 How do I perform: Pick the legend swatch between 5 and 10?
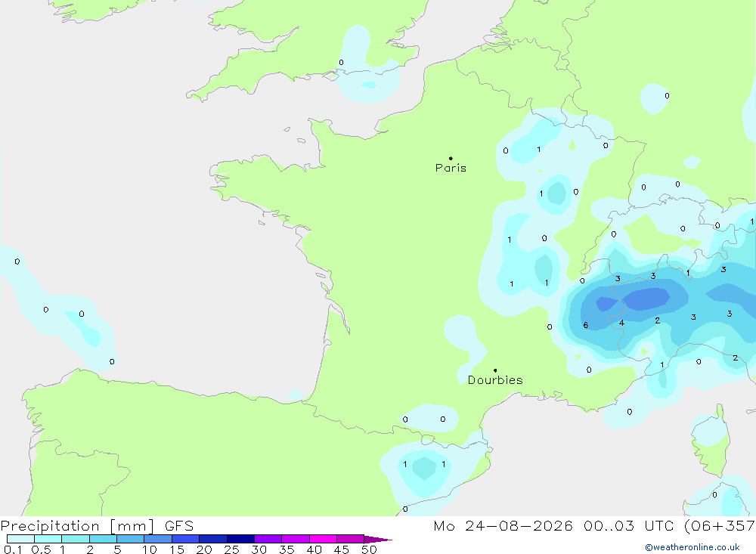131,539
